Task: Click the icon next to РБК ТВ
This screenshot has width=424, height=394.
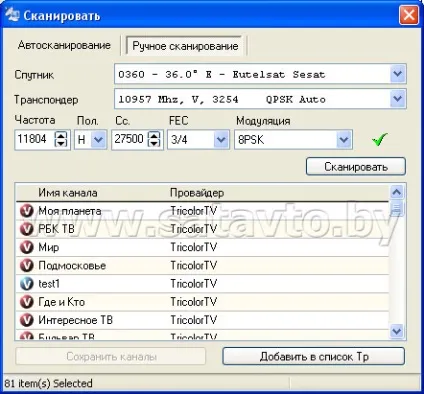Action: (27, 229)
